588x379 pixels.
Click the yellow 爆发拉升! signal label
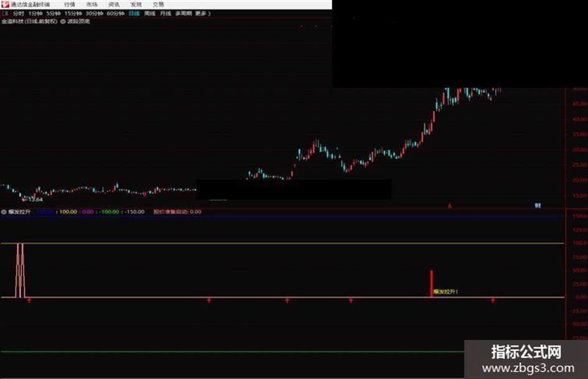pyautogui.click(x=446, y=292)
